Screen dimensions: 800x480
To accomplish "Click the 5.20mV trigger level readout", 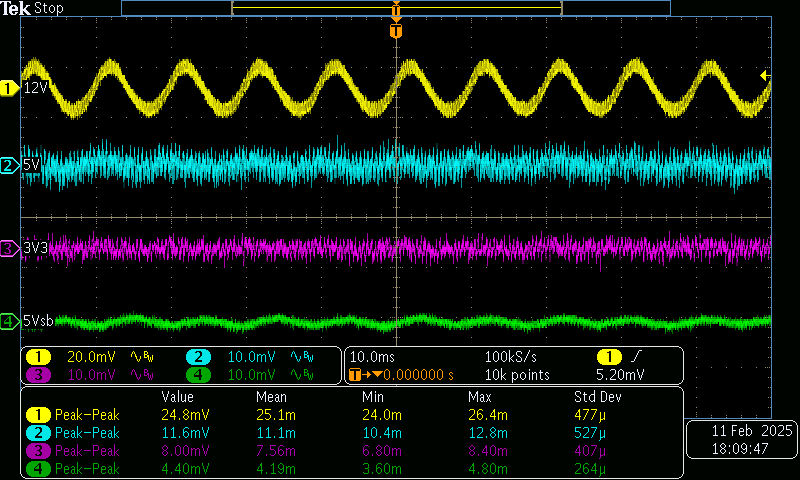I will click(620, 375).
